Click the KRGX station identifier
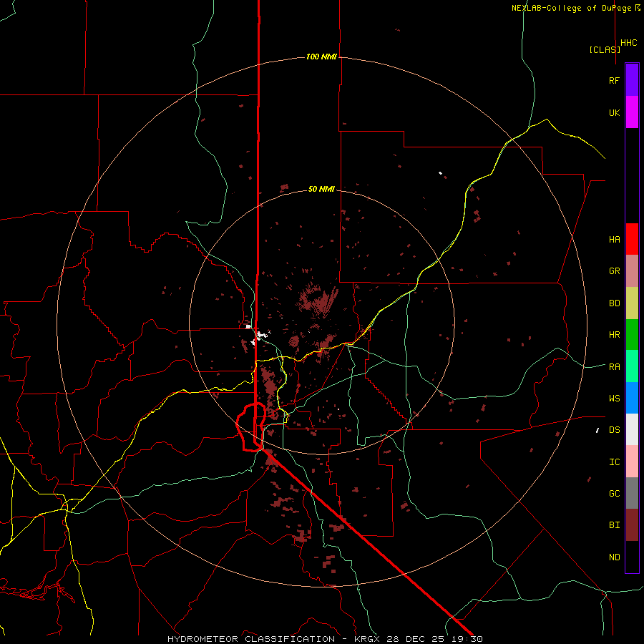The height and width of the screenshot is (644, 644). 366,639
